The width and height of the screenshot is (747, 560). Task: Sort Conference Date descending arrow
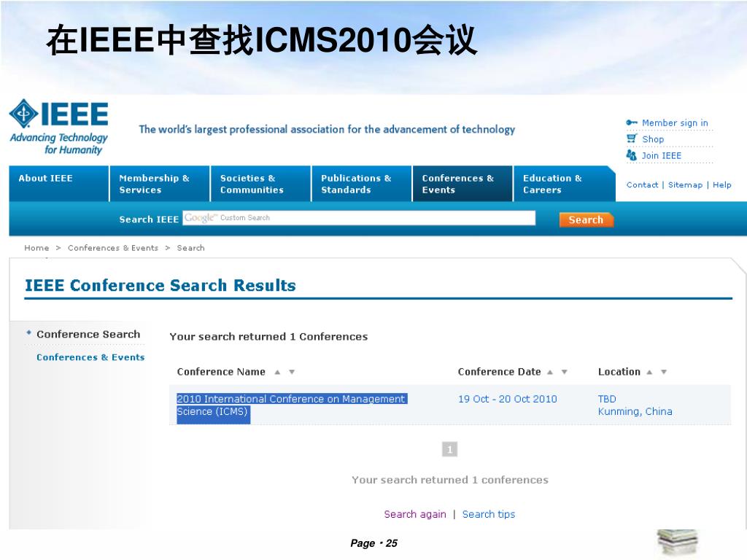(x=564, y=373)
